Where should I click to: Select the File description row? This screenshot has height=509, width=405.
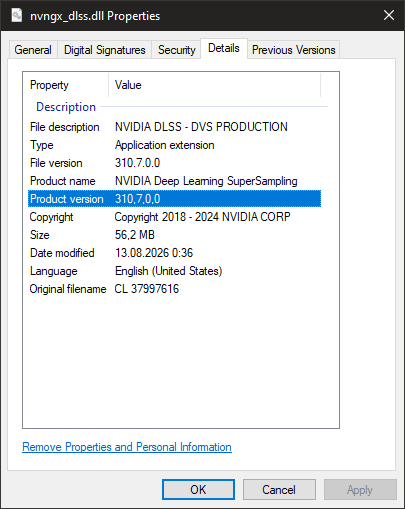point(174,127)
